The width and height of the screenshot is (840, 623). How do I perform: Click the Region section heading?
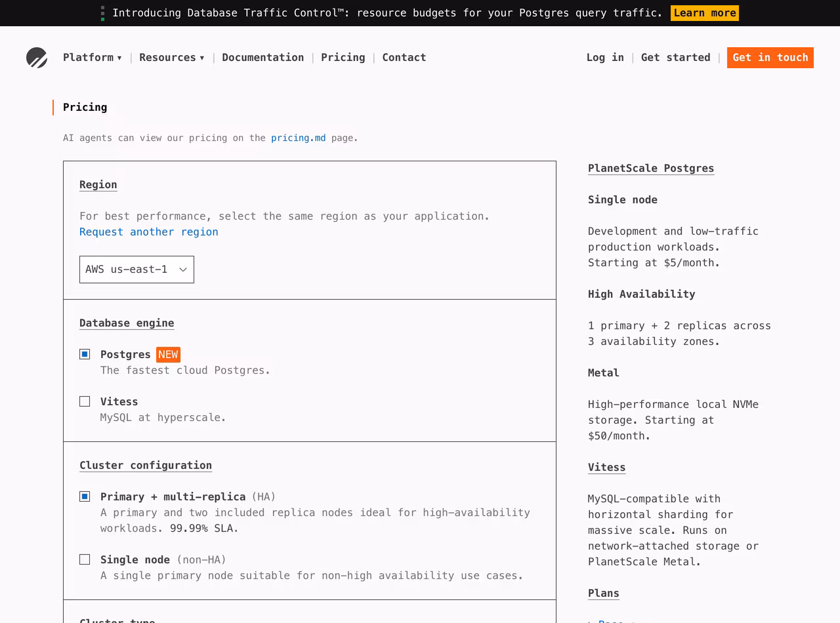pyautogui.click(x=98, y=185)
